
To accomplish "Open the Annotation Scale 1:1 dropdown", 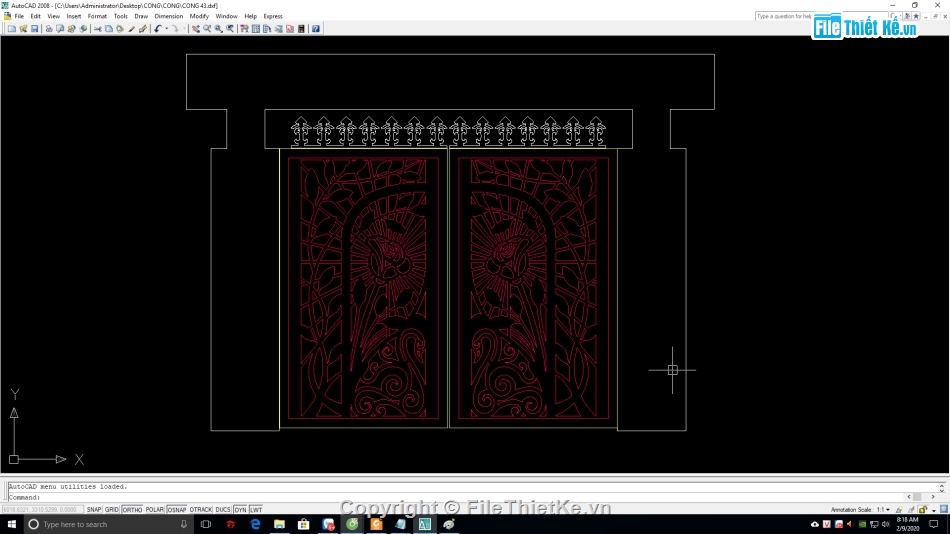I will tap(883, 510).
